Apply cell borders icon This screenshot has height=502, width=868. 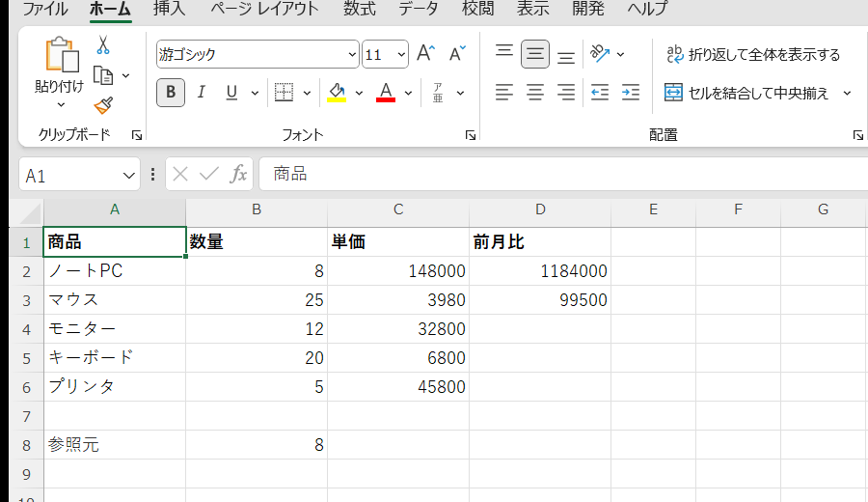pyautogui.click(x=284, y=92)
